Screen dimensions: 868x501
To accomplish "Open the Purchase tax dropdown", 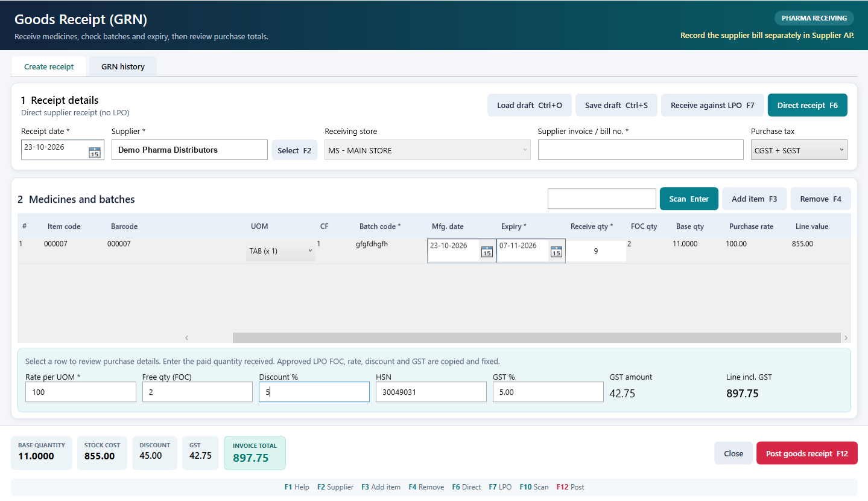I will (x=799, y=150).
